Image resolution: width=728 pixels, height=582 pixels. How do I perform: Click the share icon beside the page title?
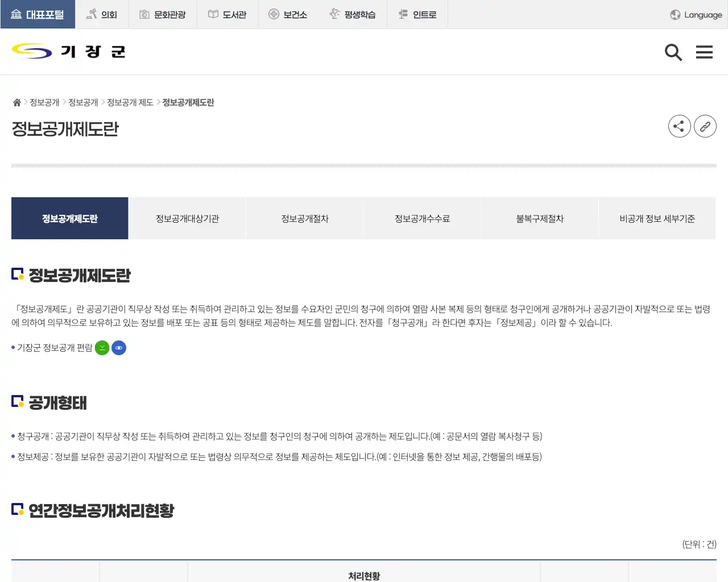pyautogui.click(x=679, y=126)
